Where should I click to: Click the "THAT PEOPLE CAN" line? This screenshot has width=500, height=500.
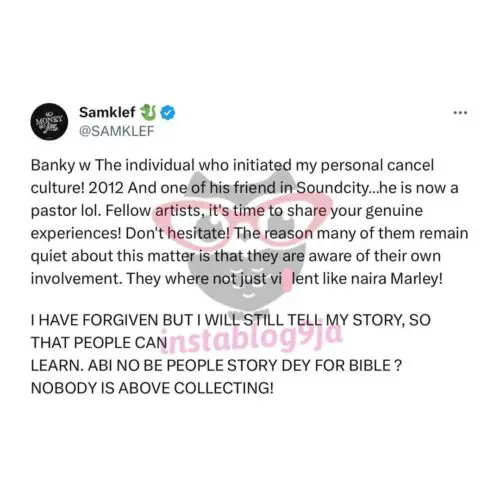coord(99,343)
